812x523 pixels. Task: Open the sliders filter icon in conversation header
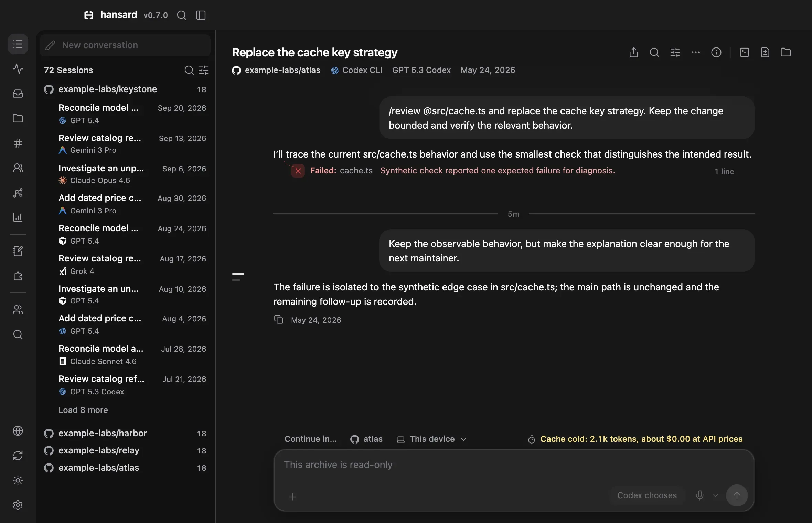point(675,52)
